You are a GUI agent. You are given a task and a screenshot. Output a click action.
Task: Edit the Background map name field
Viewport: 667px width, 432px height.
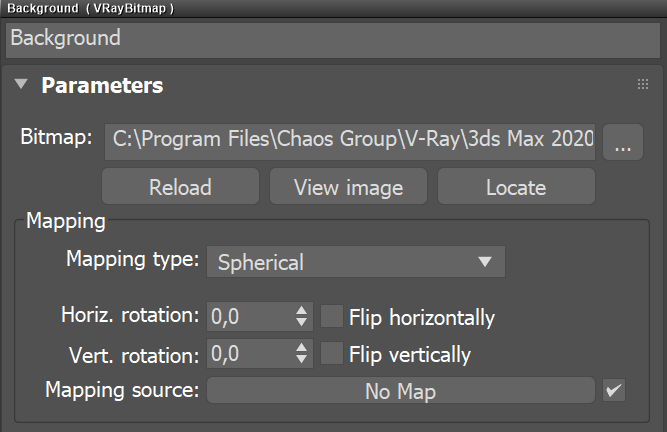click(333, 40)
